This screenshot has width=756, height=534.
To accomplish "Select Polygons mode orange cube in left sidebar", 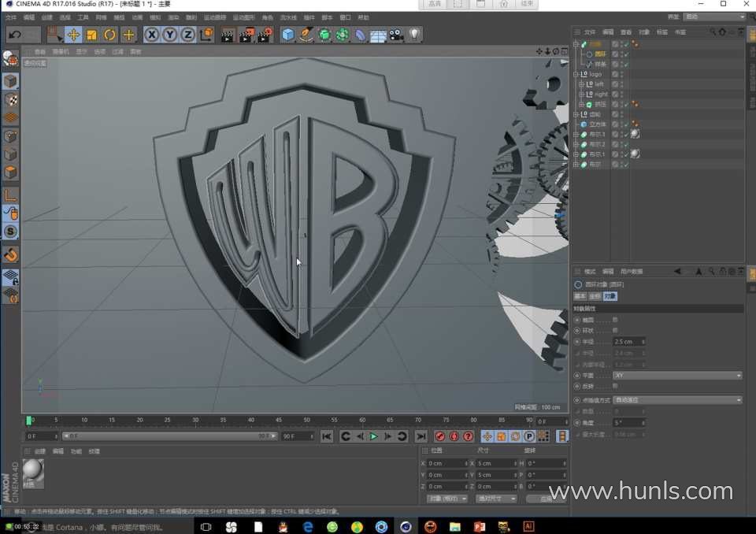I will (x=10, y=172).
